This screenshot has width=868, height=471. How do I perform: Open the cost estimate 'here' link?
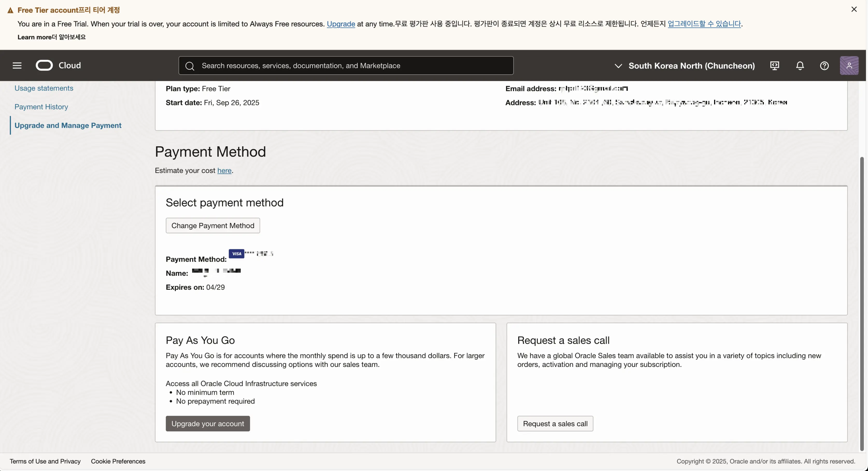coord(224,171)
